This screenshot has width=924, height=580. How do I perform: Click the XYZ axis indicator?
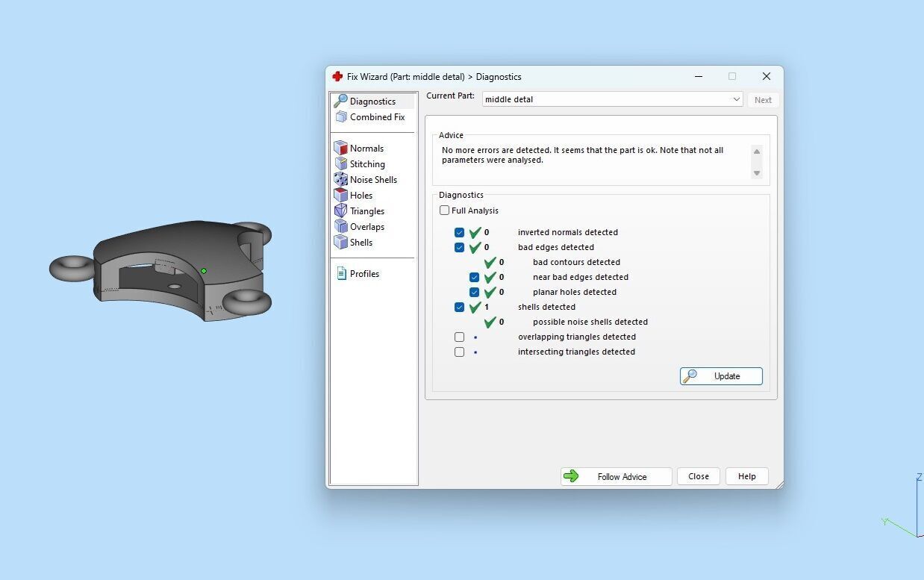[x=902, y=505]
